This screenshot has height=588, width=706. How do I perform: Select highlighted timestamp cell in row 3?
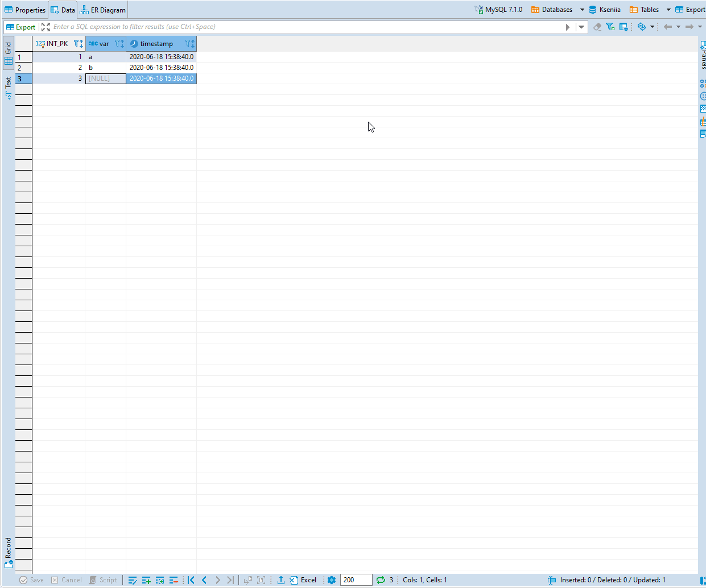[161, 78]
